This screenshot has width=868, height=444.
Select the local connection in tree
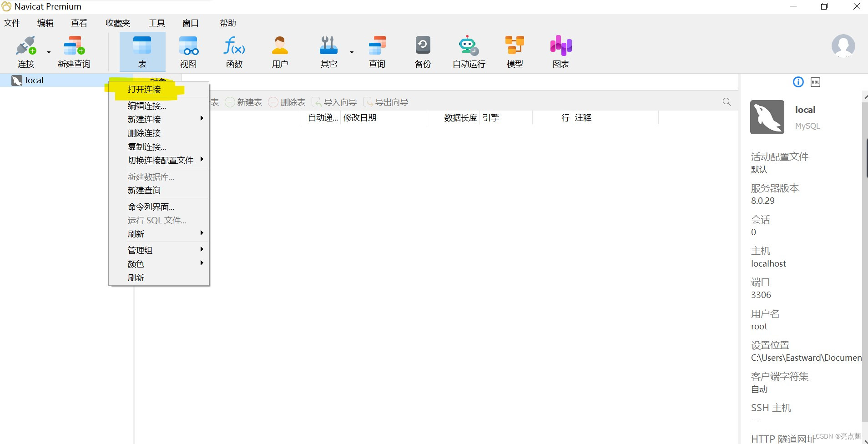[35, 81]
